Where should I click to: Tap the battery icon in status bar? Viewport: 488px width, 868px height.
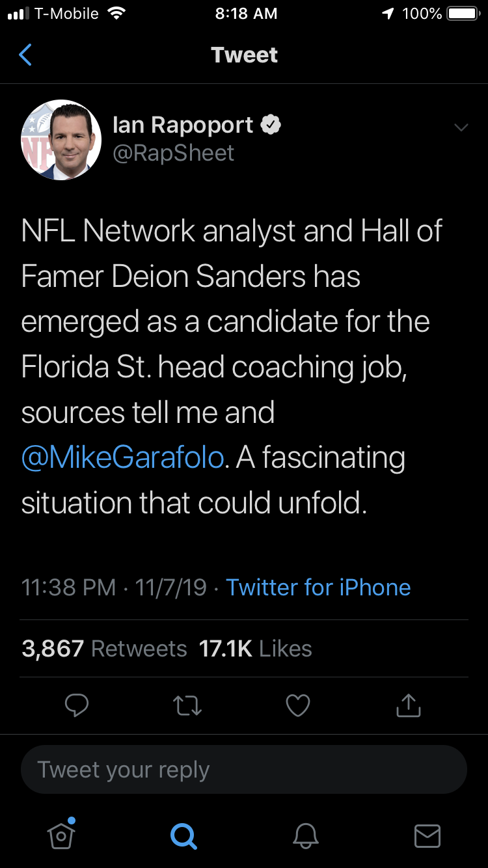pyautogui.click(x=463, y=14)
